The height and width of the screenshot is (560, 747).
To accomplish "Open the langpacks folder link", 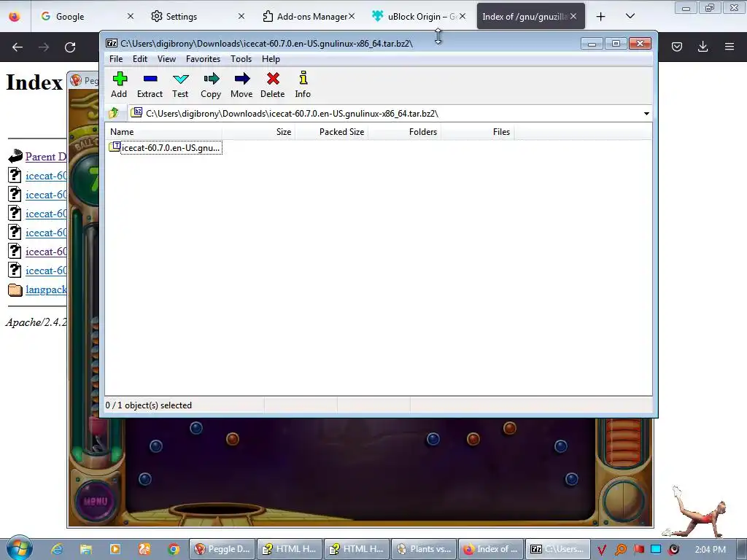I will 46,289.
